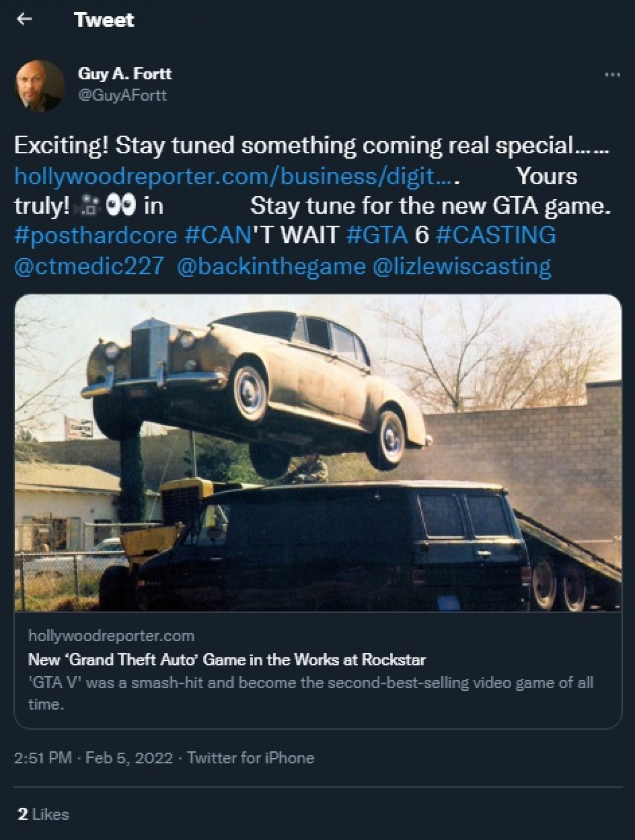
Task: Open the car jumping over van image
Action: pos(317,453)
